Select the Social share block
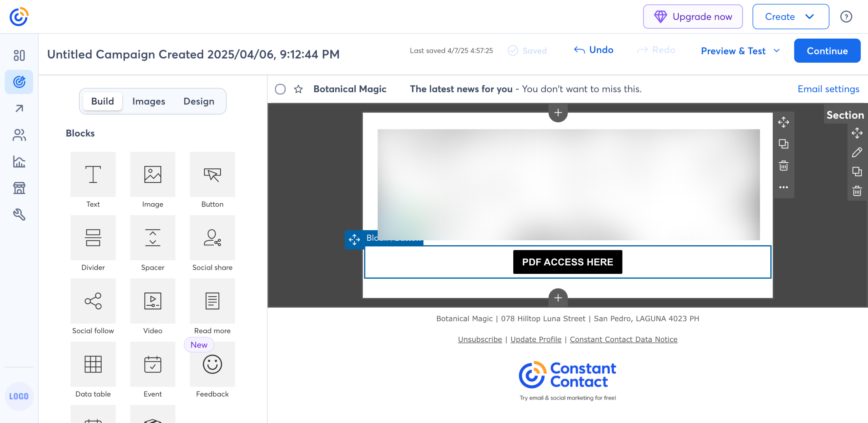868x423 pixels. point(212,238)
